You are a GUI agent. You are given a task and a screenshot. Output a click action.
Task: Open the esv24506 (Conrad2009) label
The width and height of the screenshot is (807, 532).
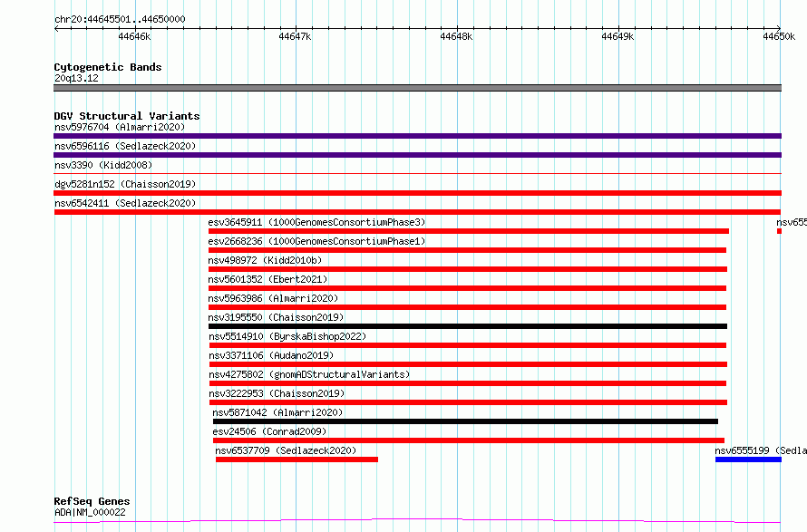tap(269, 431)
